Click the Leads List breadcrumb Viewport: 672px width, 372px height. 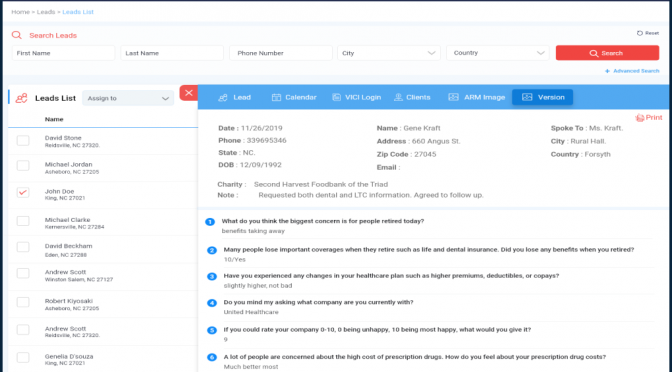78,12
